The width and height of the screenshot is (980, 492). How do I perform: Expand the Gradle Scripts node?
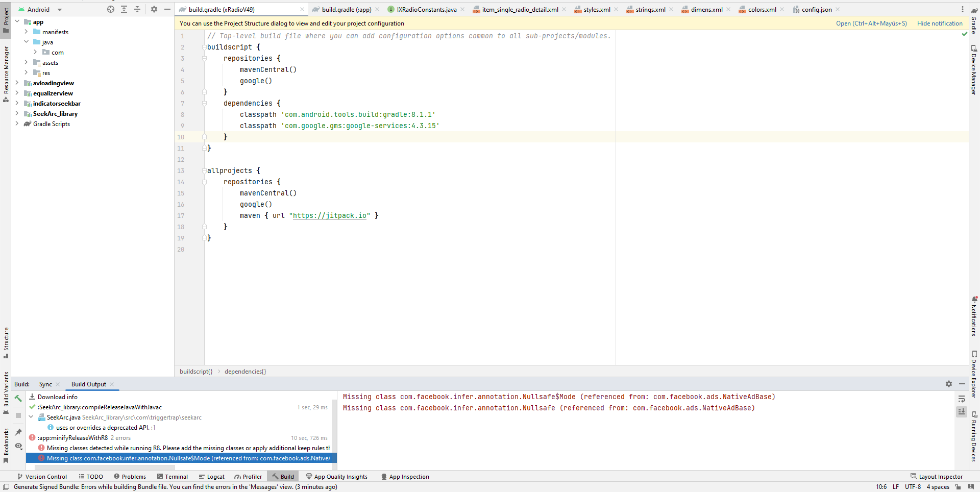(17, 124)
